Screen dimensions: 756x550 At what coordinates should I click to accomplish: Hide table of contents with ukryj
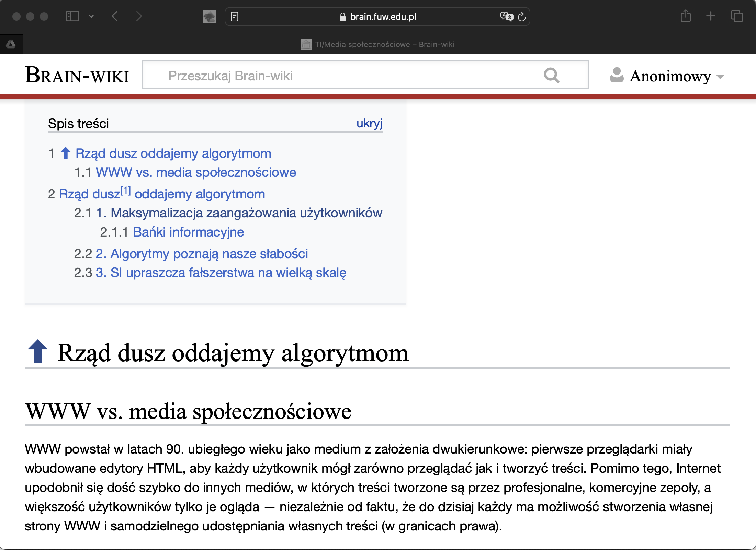369,123
